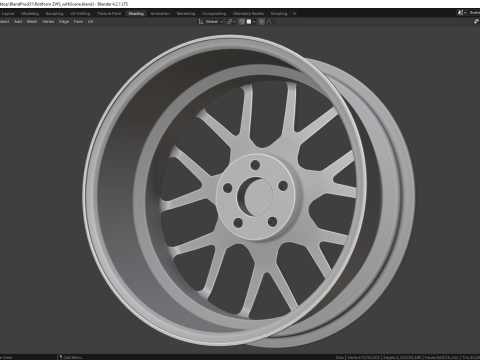Switch to the Layout workspace tab
Screen dimensions: 480x360
[8, 14]
